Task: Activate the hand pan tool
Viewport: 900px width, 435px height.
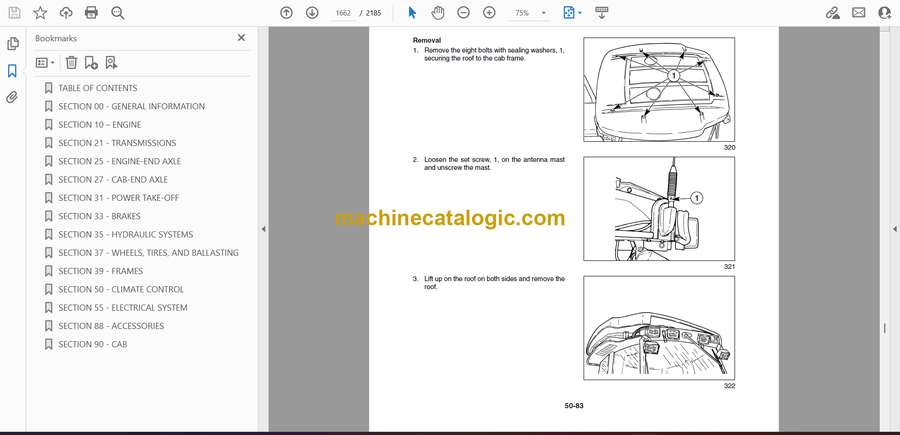Action: [x=438, y=13]
